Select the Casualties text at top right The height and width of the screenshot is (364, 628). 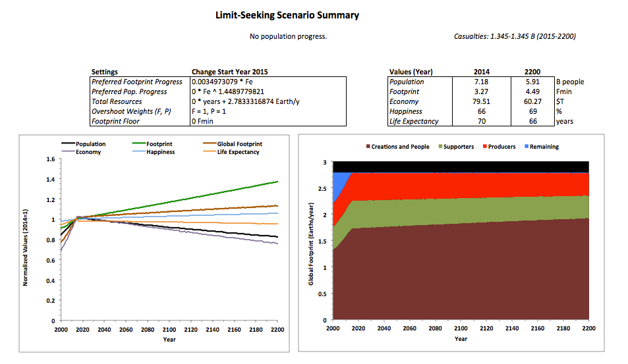tap(515, 36)
